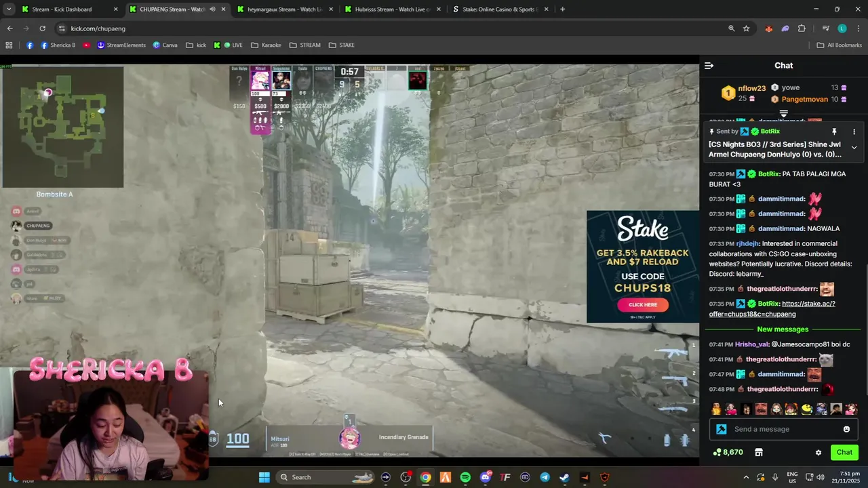868x488 pixels.
Task: Open Chrome three-dot menu
Action: click(859, 28)
